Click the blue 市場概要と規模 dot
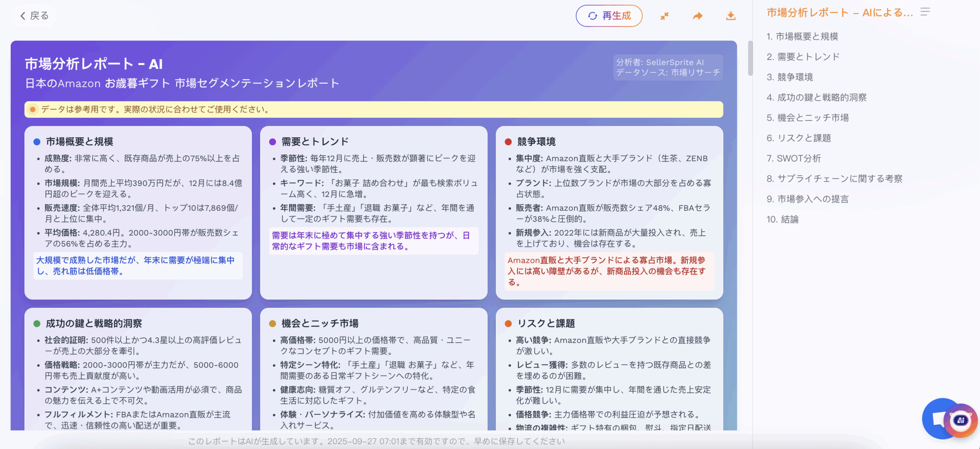 click(37, 142)
